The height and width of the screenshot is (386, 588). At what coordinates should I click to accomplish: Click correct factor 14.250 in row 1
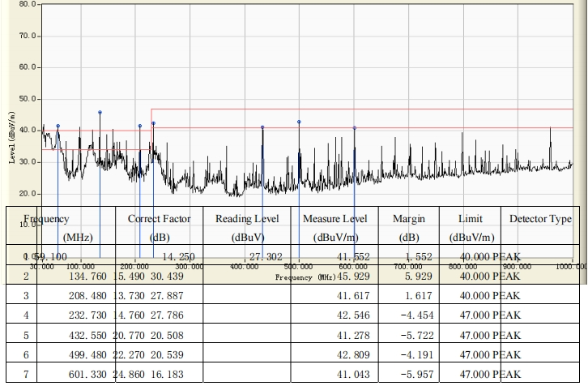pyautogui.click(x=178, y=257)
